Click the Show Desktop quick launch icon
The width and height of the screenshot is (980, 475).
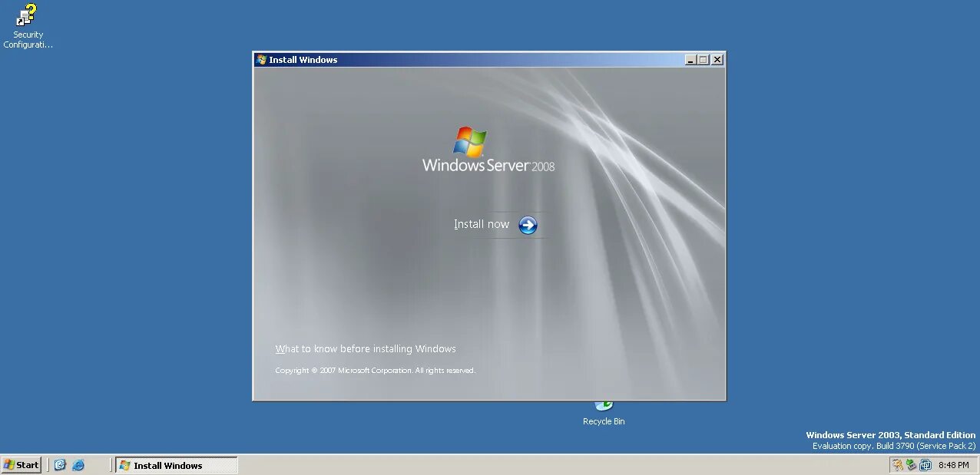pyautogui.click(x=60, y=465)
